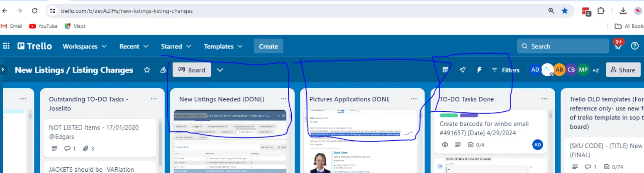Image resolution: width=644 pixels, height=173 pixels.
Task: Open the red extension with badge 6
Action: tap(586, 12)
